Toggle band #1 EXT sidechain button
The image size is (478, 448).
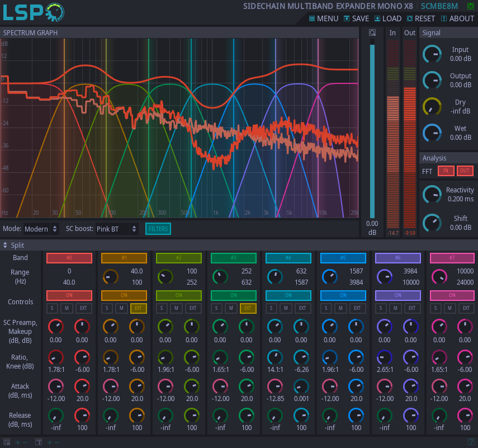(x=139, y=308)
